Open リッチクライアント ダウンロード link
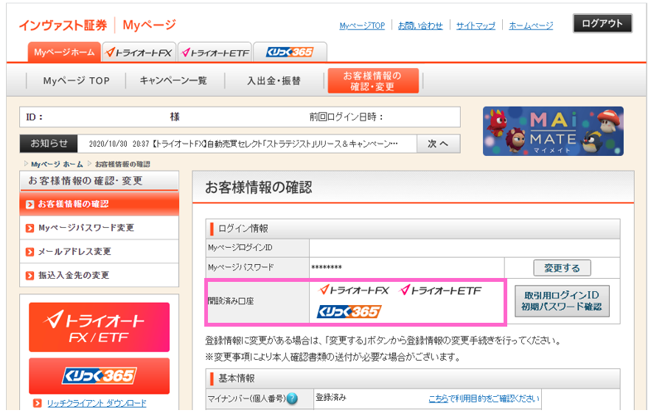The height and width of the screenshot is (415, 655). pyautogui.click(x=96, y=403)
